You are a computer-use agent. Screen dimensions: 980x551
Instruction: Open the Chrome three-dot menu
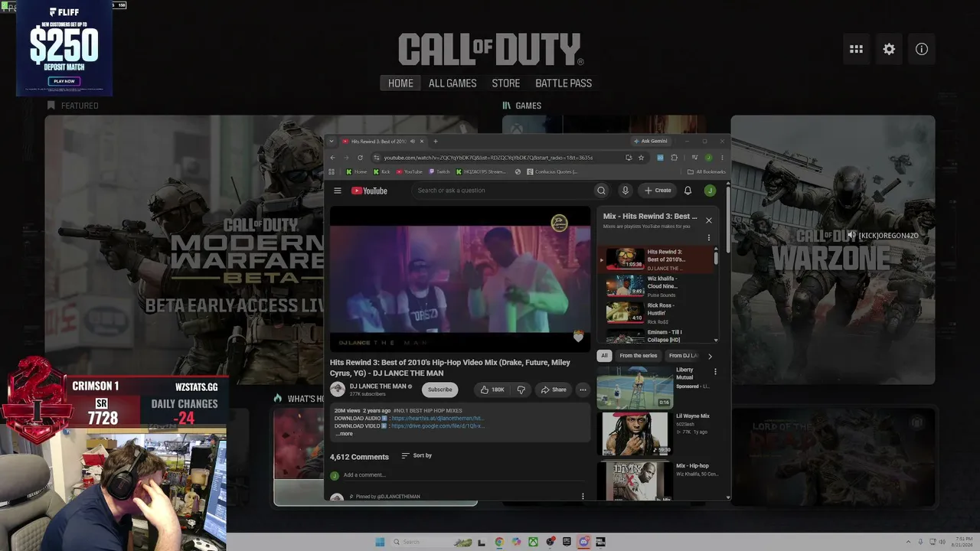(722, 158)
